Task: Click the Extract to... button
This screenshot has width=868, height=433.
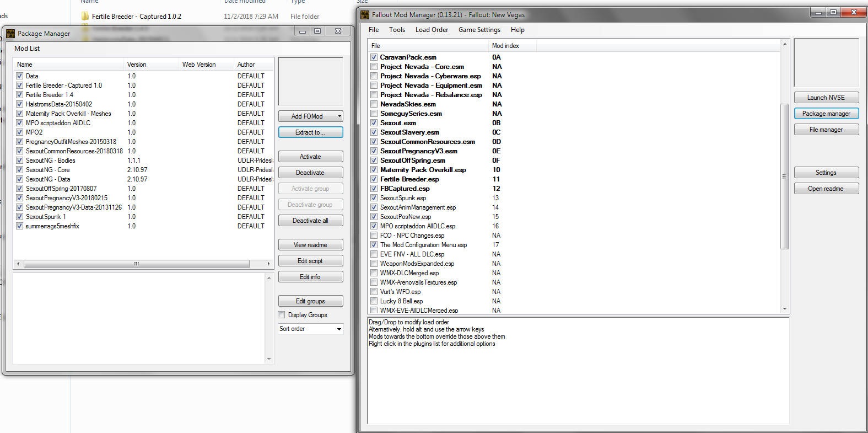Action: (x=311, y=132)
